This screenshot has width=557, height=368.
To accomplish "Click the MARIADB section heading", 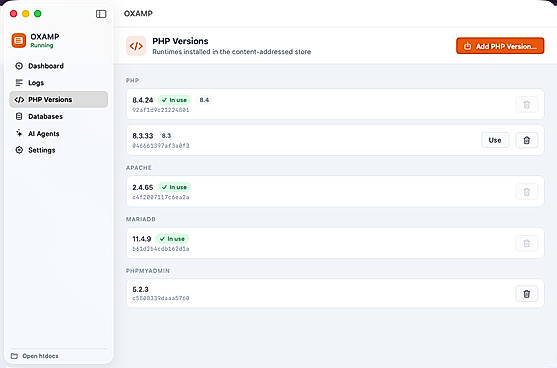I will coord(141,219).
